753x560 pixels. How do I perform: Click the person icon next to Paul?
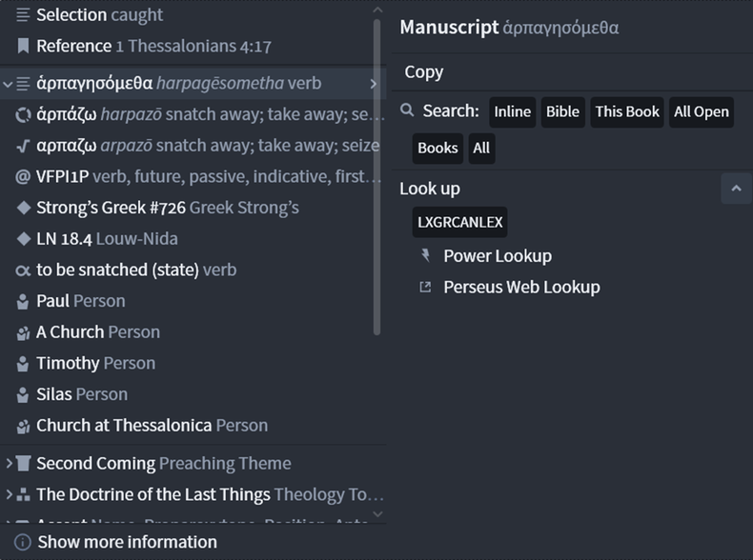(23, 301)
